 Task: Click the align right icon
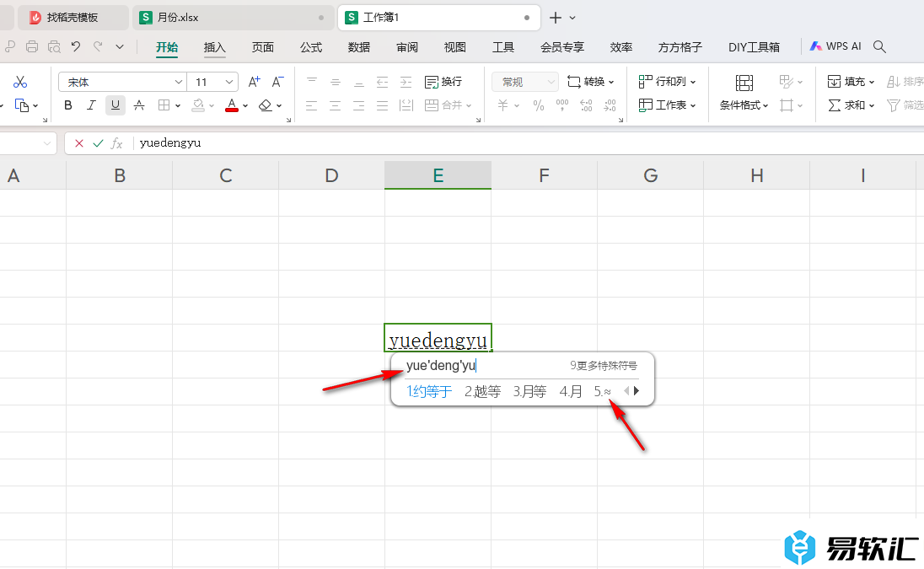(359, 105)
